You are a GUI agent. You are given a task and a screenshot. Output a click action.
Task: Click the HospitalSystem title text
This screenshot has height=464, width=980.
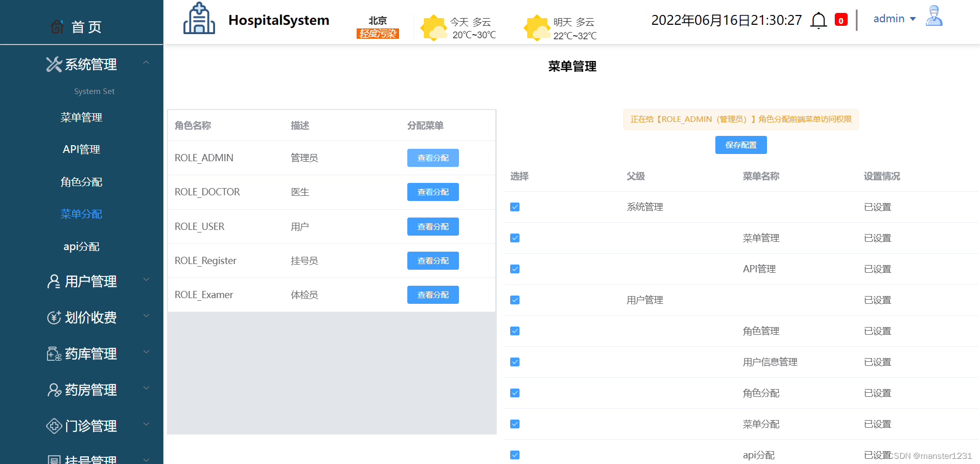[279, 20]
